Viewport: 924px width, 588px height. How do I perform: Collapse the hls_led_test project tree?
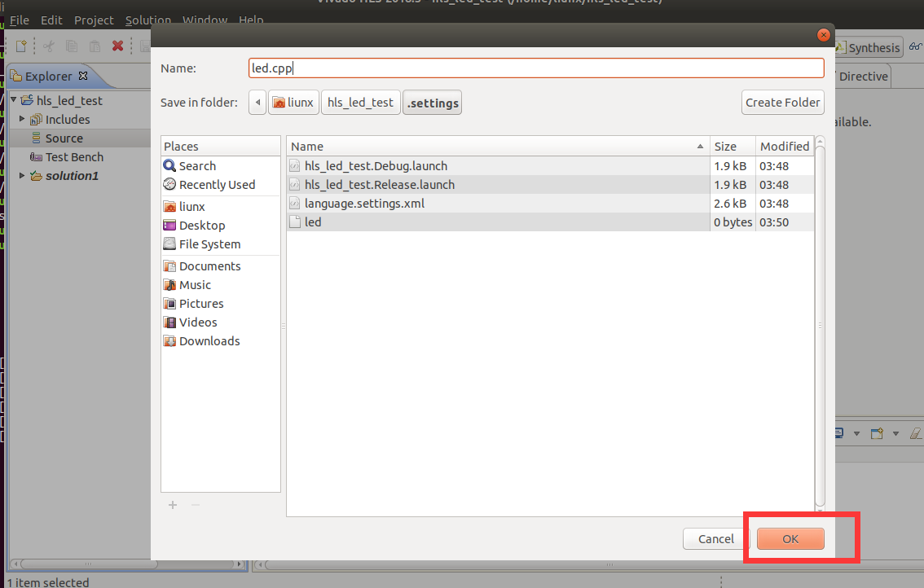[x=14, y=99]
